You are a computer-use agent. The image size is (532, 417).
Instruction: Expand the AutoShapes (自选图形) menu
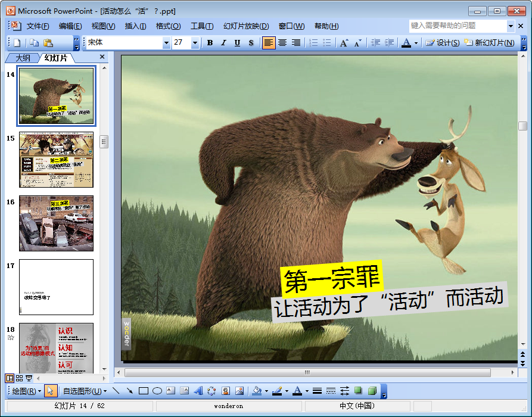85,391
